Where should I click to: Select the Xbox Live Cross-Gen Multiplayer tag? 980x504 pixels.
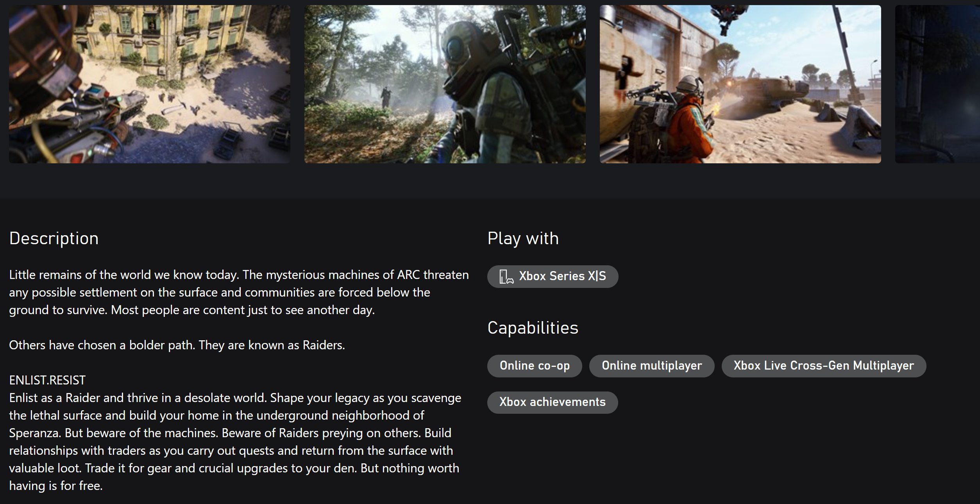824,366
